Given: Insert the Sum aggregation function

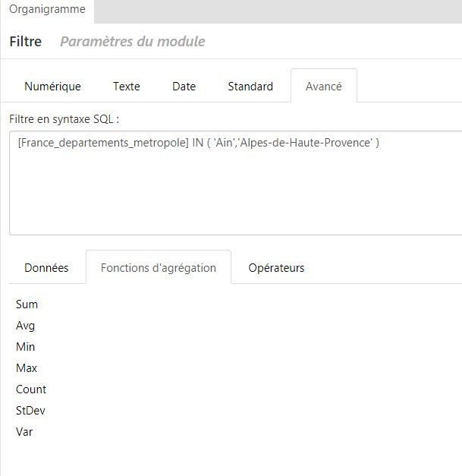Looking at the screenshot, I should pyautogui.click(x=27, y=304).
